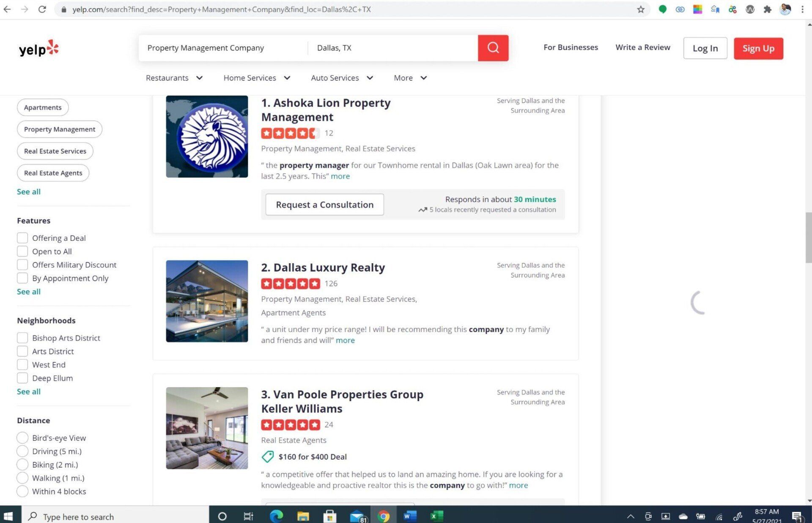Open Excel from taskbar
This screenshot has height=523, width=812.
tap(436, 516)
